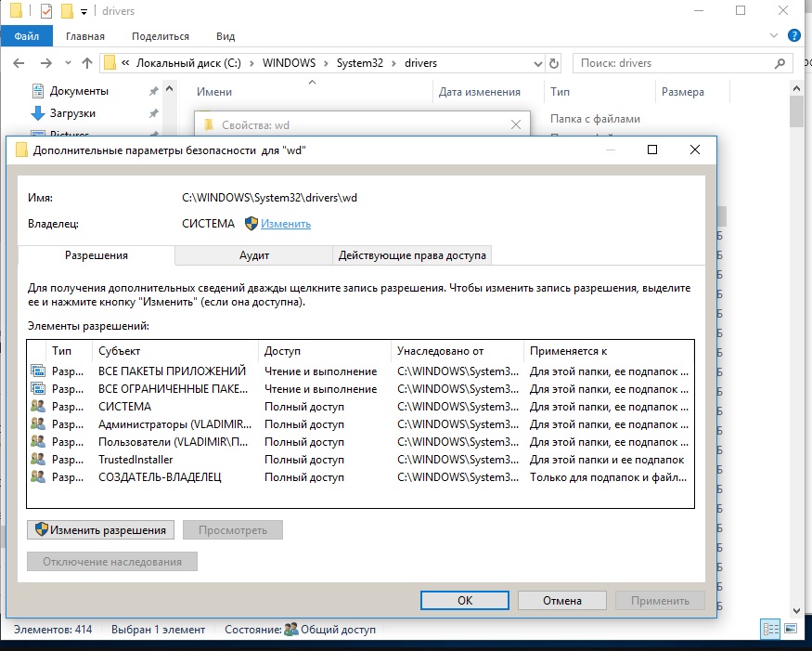Open the recent locations dropdown arrow
The width and height of the screenshot is (812, 651).
(68, 63)
